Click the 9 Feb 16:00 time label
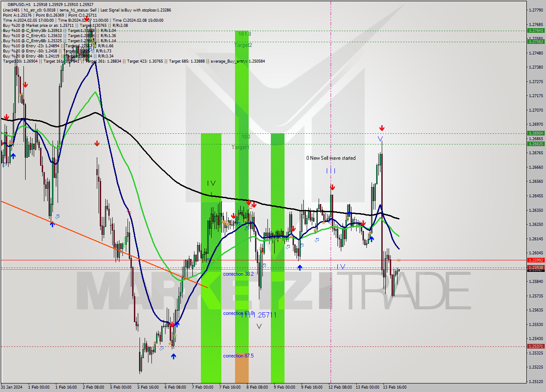 click(312, 387)
